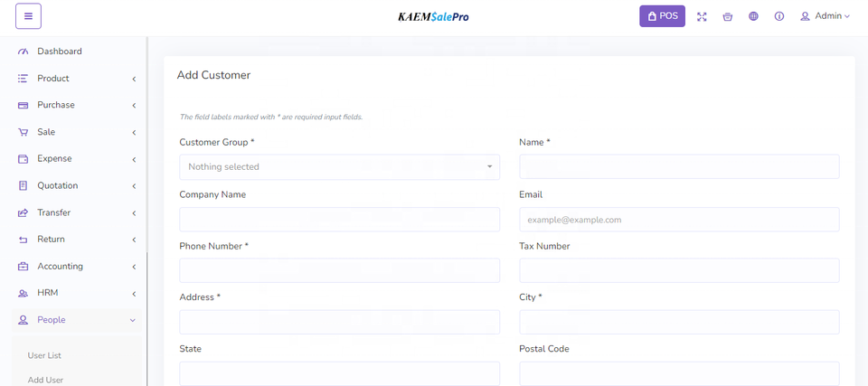Screen dimensions: 868x386
Task: Open the POS screen
Action: click(662, 16)
